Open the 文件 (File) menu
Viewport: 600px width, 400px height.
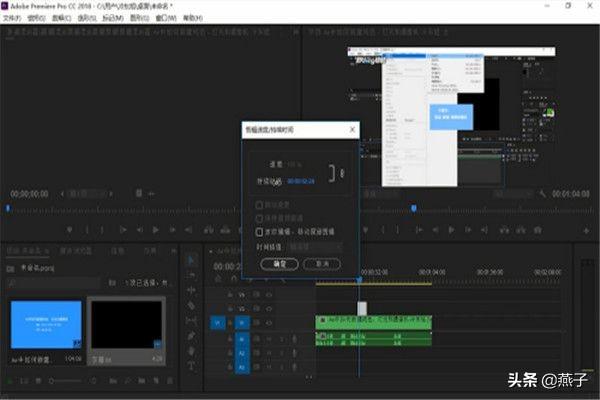coord(13,18)
